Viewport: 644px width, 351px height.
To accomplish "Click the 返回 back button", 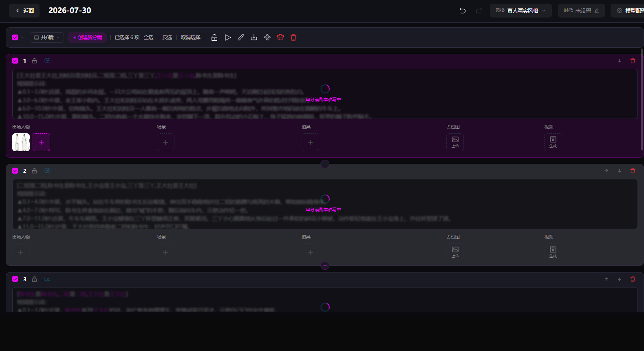I will 24,11.
